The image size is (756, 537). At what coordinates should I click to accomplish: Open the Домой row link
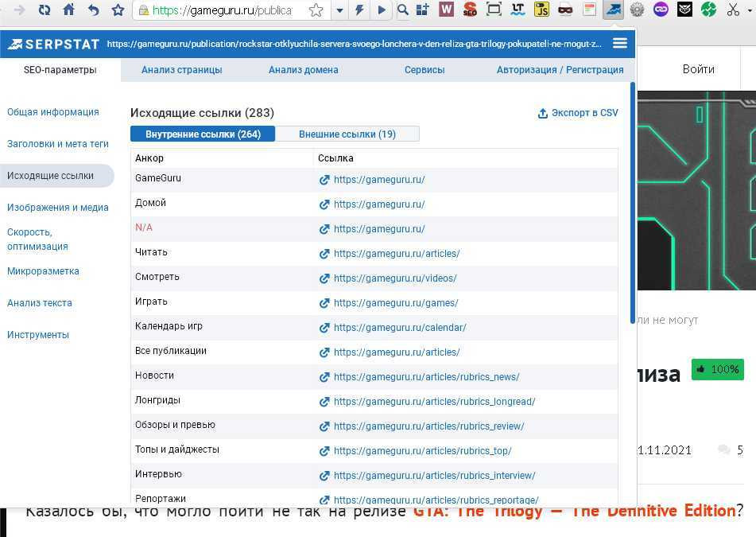click(379, 204)
